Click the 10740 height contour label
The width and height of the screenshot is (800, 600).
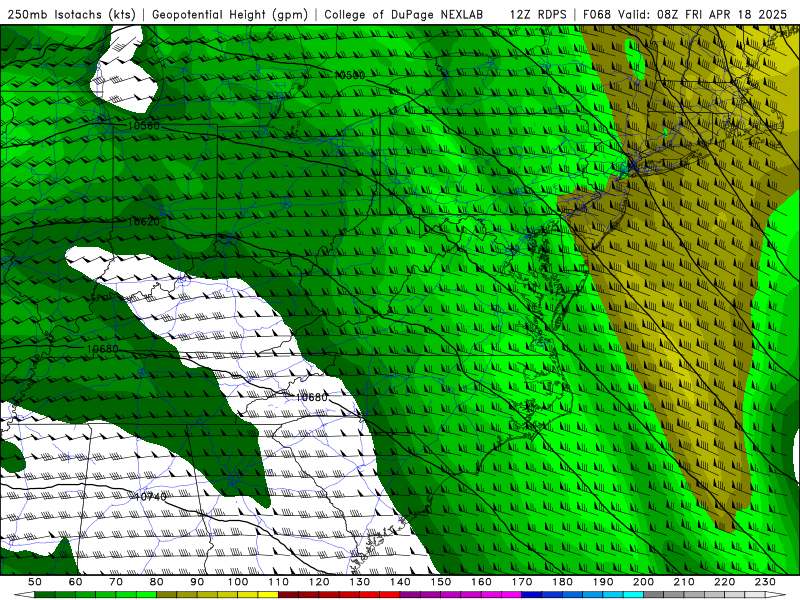tap(149, 496)
